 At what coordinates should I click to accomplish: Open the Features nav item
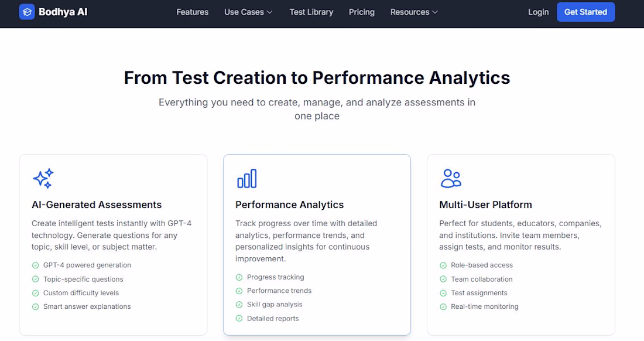[x=193, y=12]
